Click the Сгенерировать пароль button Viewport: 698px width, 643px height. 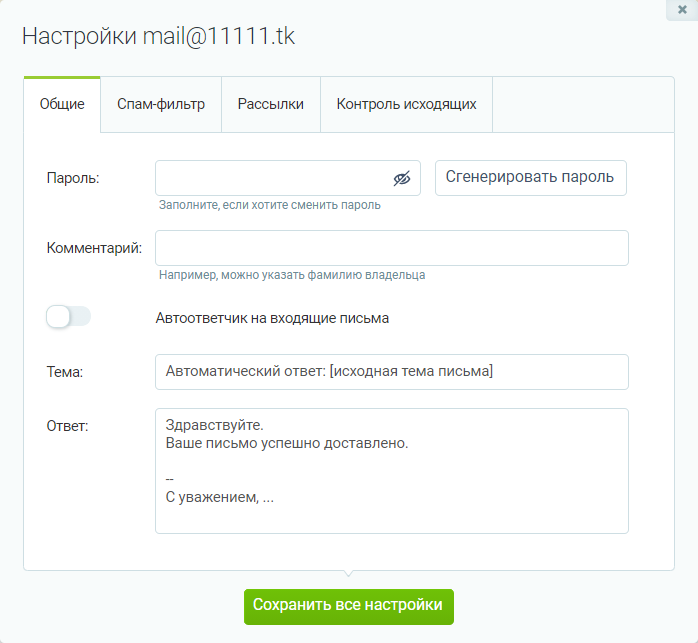(x=531, y=178)
